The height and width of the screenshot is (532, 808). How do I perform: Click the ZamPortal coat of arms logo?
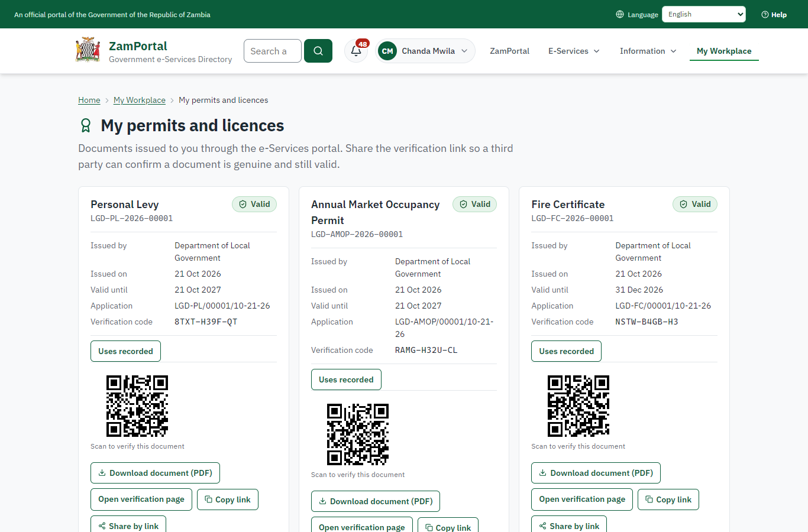[88, 51]
